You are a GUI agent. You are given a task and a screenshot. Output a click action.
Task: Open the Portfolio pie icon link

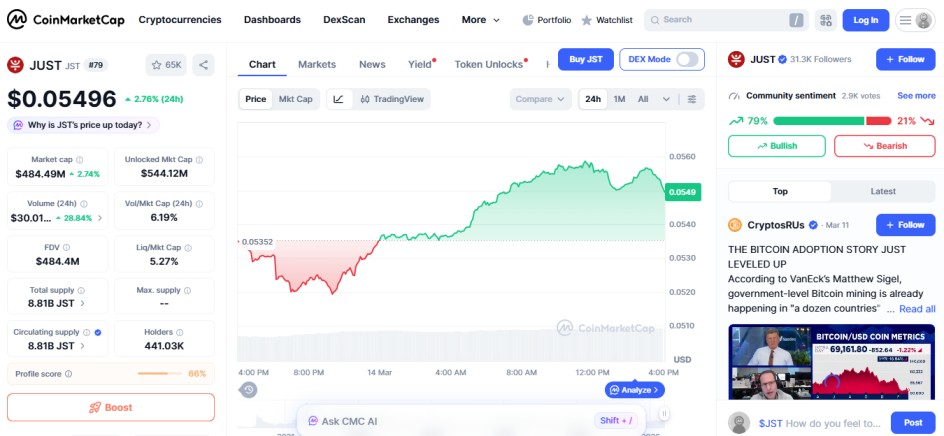click(x=547, y=20)
